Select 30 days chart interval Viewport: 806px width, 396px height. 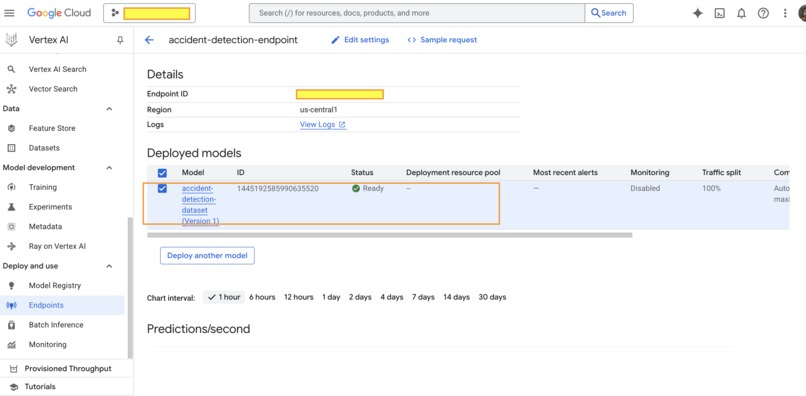pos(492,297)
